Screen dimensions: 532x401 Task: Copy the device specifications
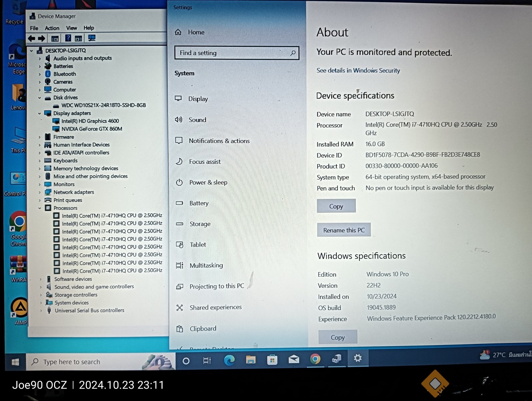coord(336,206)
